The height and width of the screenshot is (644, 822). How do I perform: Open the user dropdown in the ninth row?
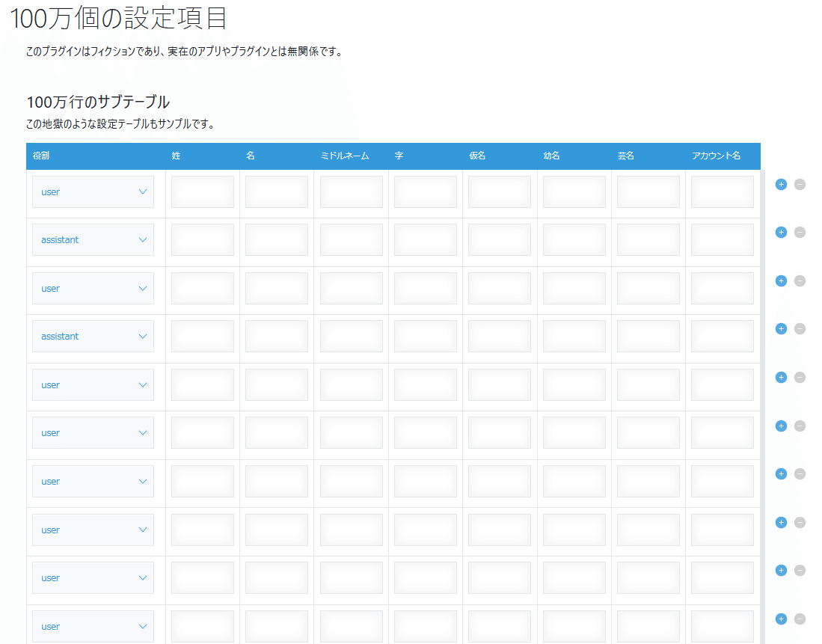click(93, 578)
